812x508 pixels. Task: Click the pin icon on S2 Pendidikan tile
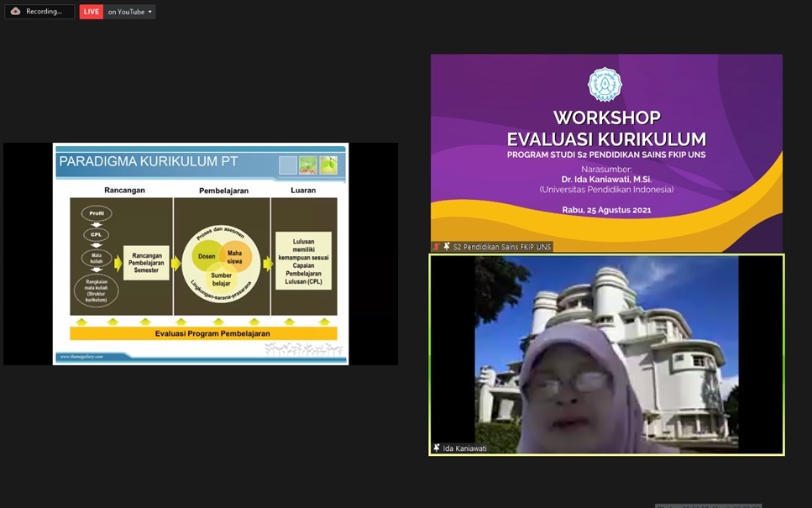(x=446, y=247)
